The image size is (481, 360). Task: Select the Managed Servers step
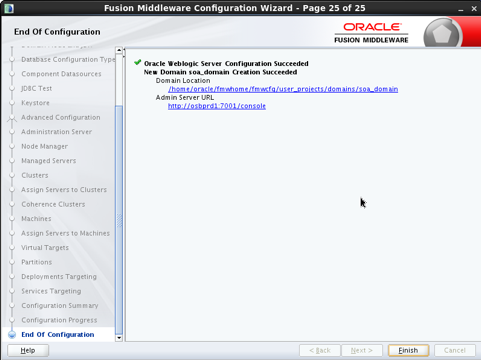point(49,161)
